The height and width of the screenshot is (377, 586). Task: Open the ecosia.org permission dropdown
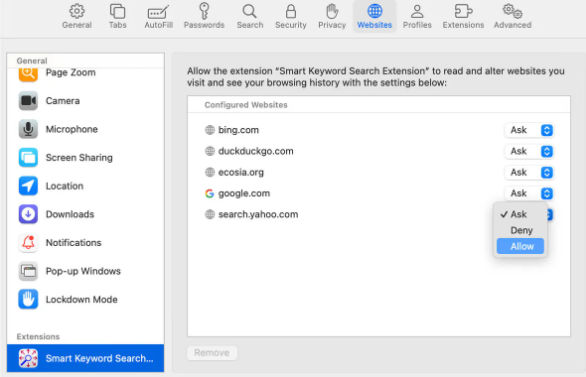[x=529, y=172]
